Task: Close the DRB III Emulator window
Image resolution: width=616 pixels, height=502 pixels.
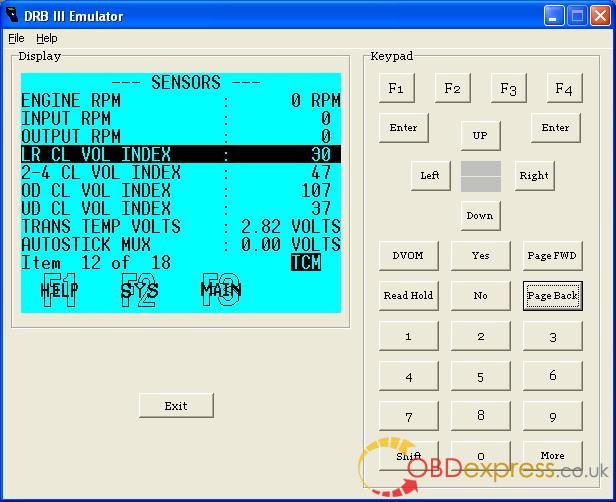Action: tap(601, 16)
